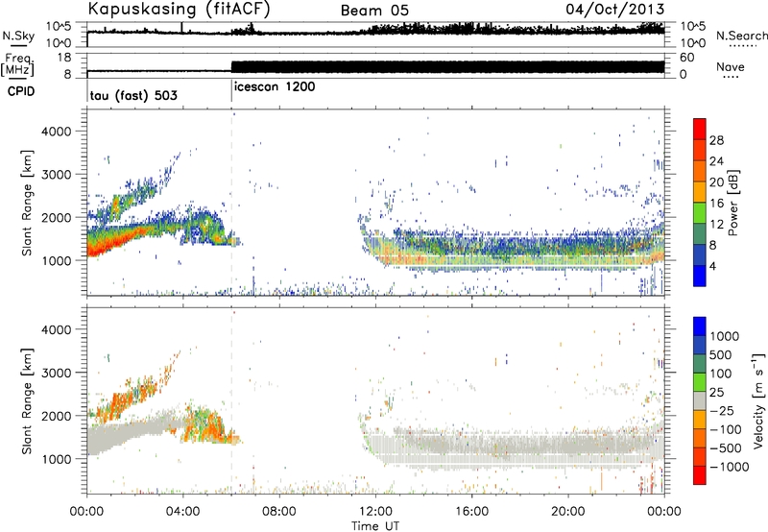
Task: Click the '16:00' time axis tick
Action: [x=471, y=512]
